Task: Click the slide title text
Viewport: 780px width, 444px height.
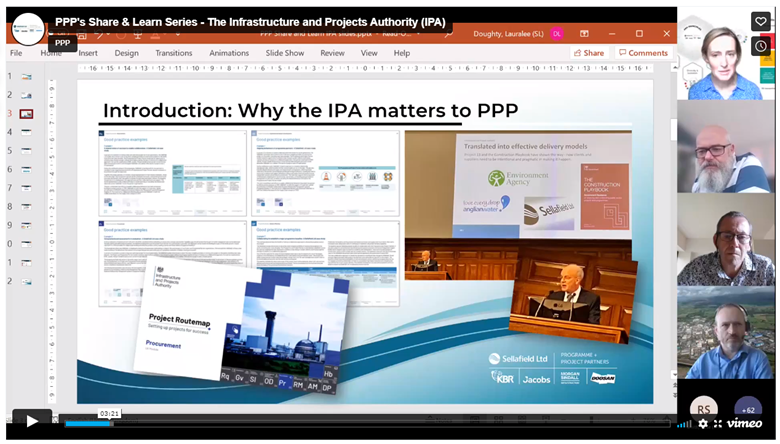Action: click(x=310, y=110)
